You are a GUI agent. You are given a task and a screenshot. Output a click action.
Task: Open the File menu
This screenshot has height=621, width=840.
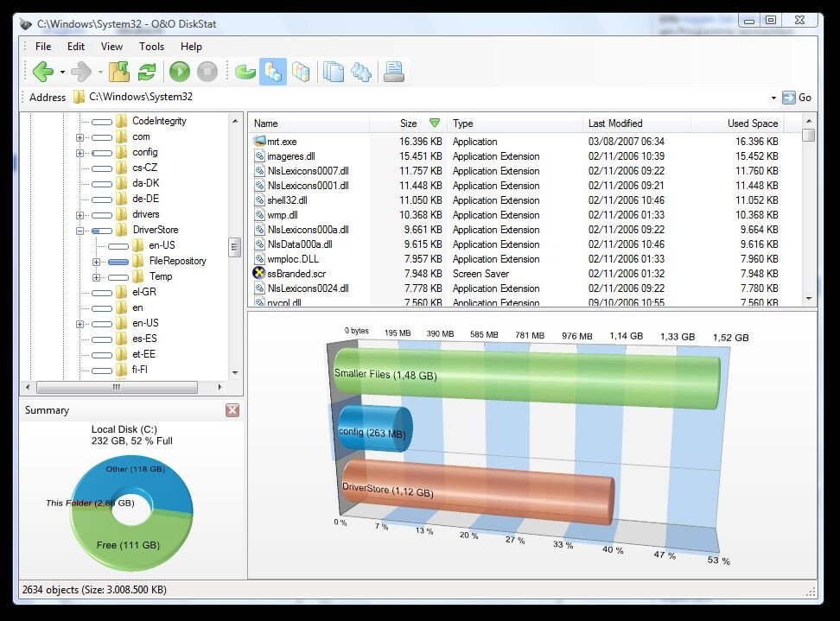point(43,47)
